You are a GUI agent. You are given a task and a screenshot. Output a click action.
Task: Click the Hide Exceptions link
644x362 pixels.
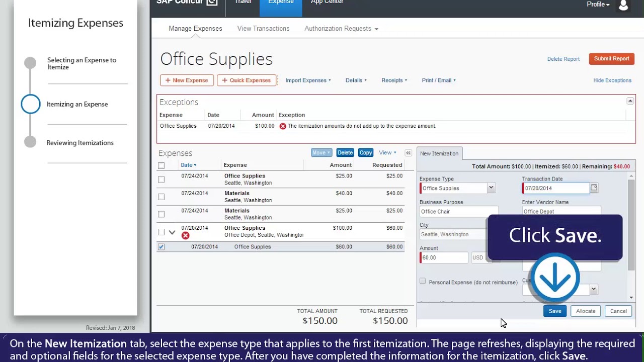[612, 80]
